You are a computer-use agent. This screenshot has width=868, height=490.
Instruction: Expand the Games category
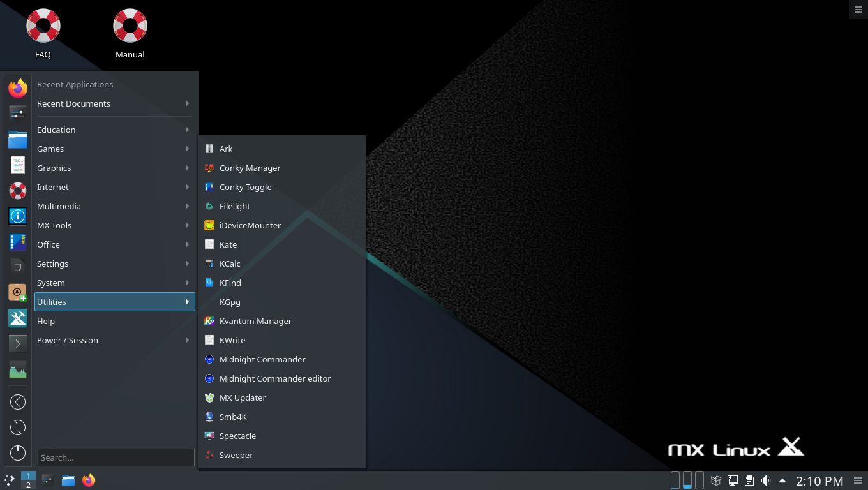tap(114, 149)
